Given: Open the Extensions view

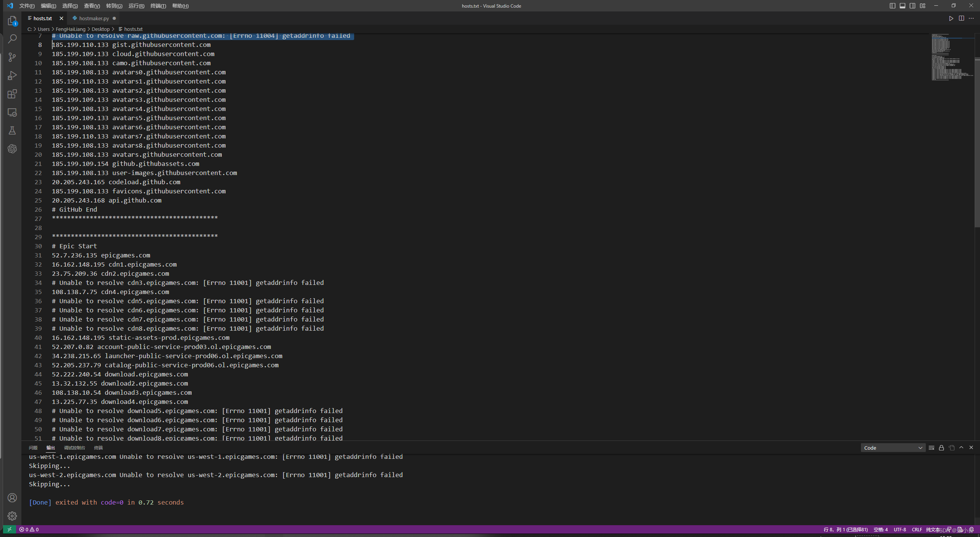Looking at the screenshot, I should point(12,94).
